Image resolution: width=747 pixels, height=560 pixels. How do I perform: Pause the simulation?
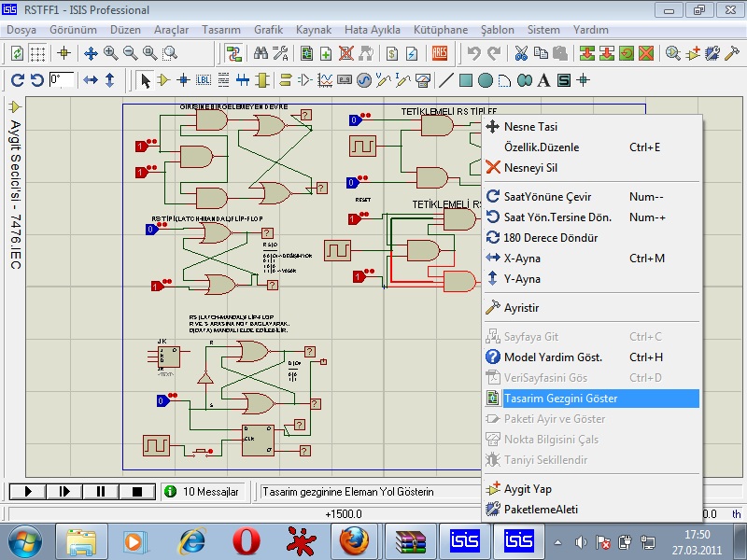(x=101, y=492)
